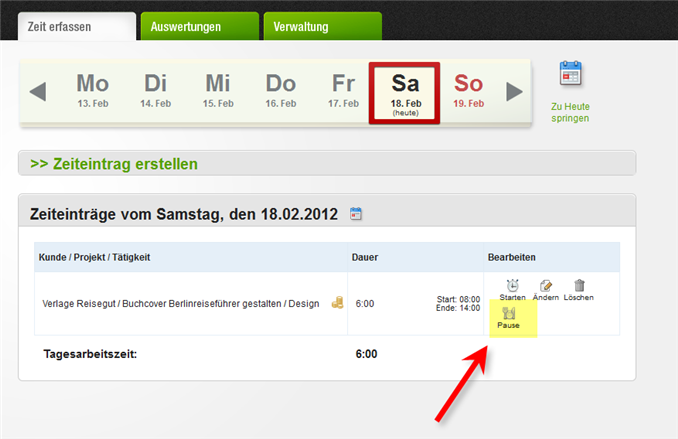This screenshot has width=678, height=439.
Task: Click the Zu Heute springen link text
Action: coord(570,111)
